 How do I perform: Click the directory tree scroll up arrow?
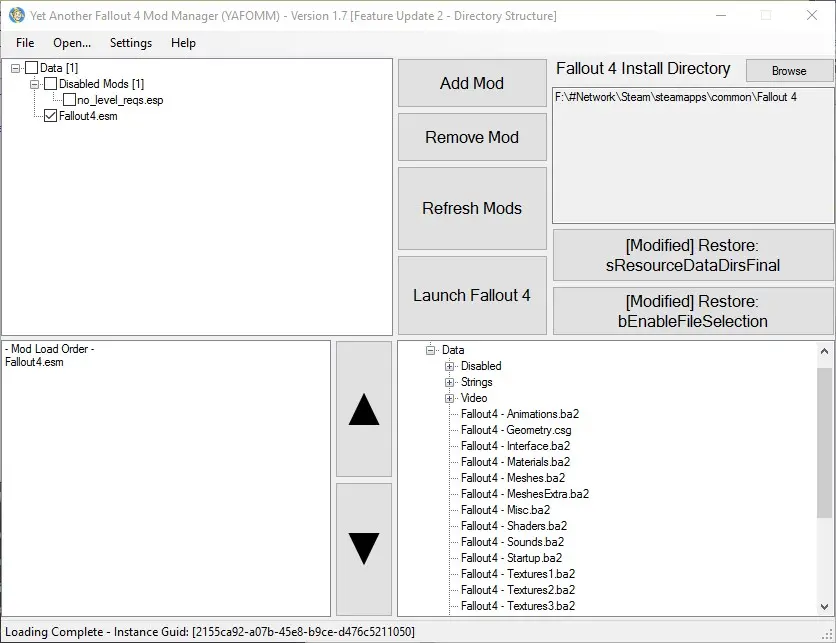824,351
